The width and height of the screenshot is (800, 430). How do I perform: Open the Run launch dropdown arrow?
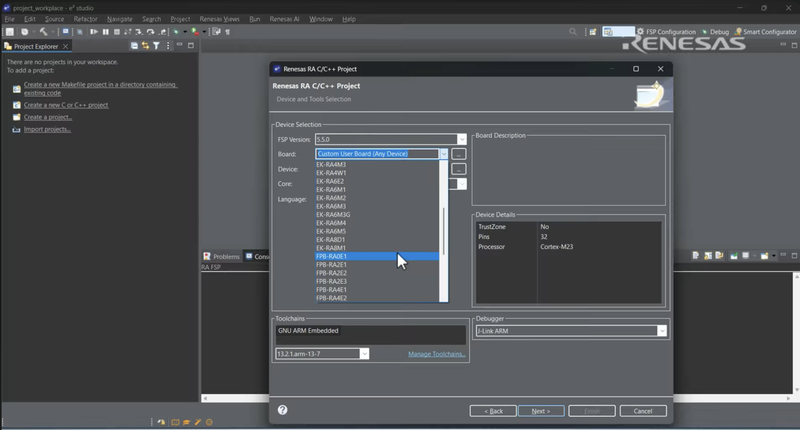pyautogui.click(x=204, y=32)
